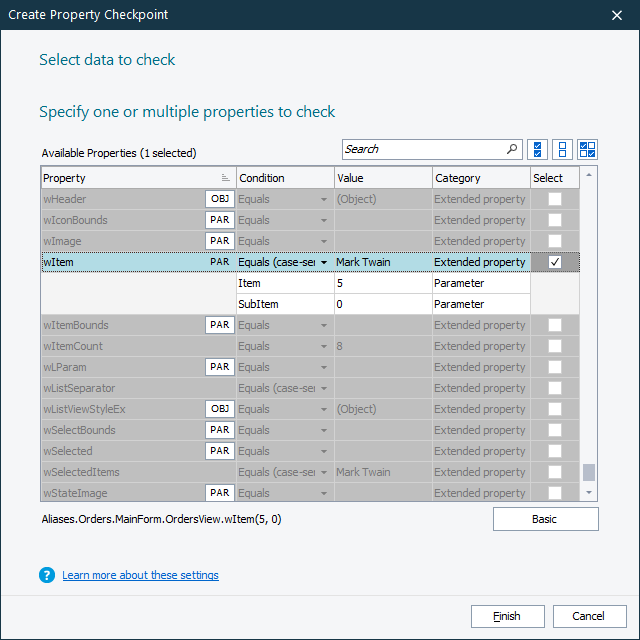Open the Condition dropdown for wItem

tap(324, 262)
